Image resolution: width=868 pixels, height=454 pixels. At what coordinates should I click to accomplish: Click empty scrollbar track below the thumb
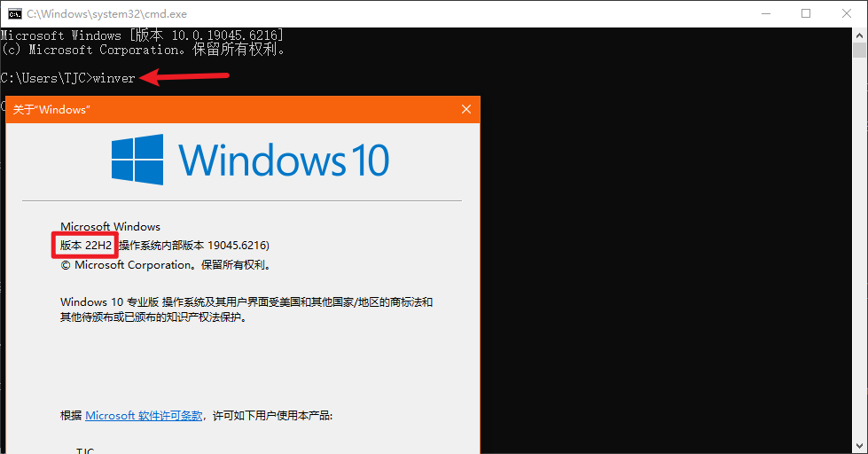860,266
